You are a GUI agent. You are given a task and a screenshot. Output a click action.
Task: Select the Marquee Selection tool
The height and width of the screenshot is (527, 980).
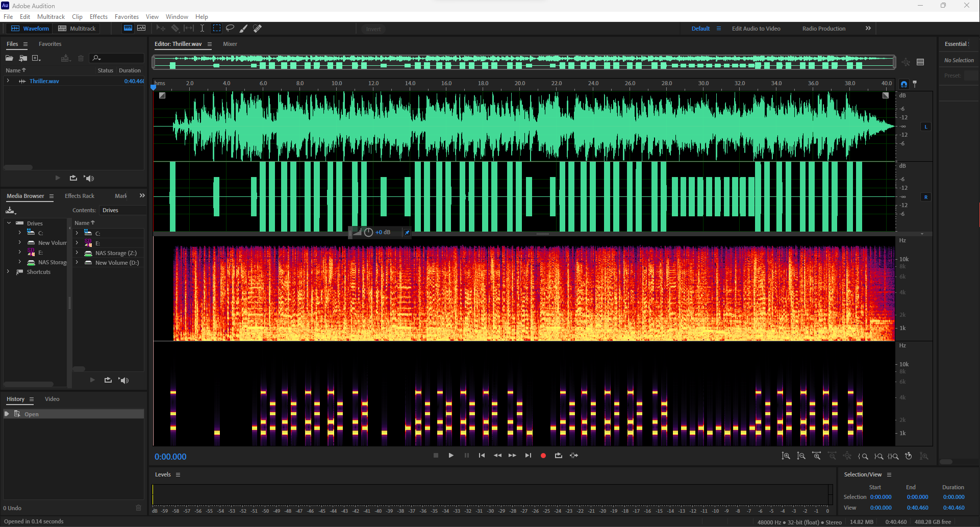[x=216, y=28]
